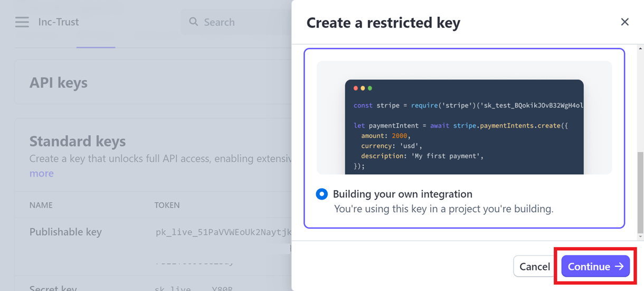Click the NAME column header

tap(41, 205)
